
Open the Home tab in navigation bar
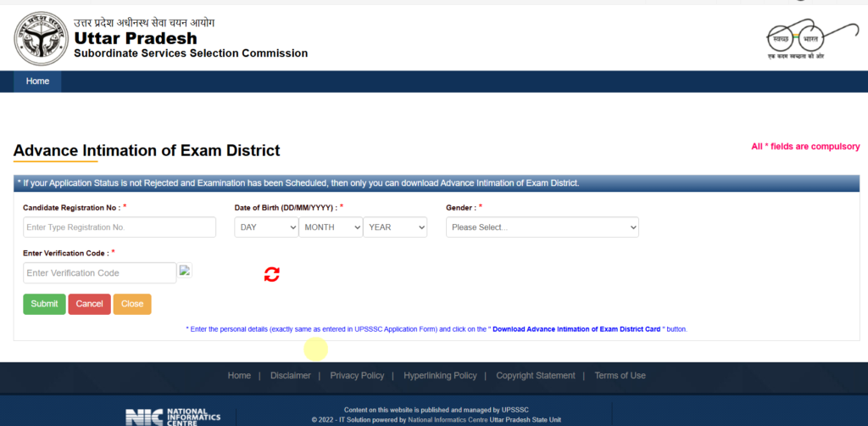pos(37,81)
